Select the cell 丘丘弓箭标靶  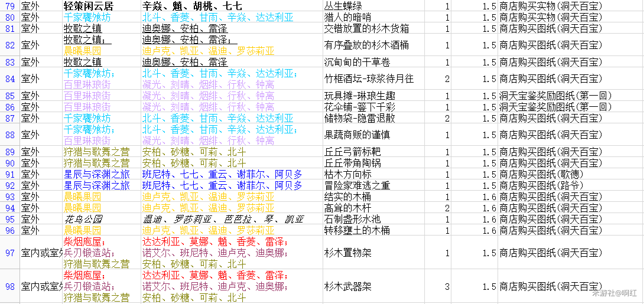click(373, 152)
